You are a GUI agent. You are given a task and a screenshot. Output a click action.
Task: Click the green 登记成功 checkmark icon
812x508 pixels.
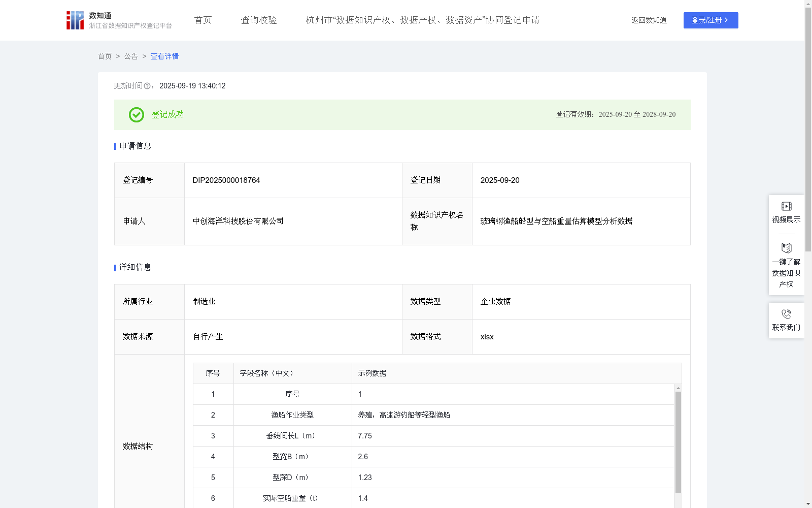[x=136, y=115]
